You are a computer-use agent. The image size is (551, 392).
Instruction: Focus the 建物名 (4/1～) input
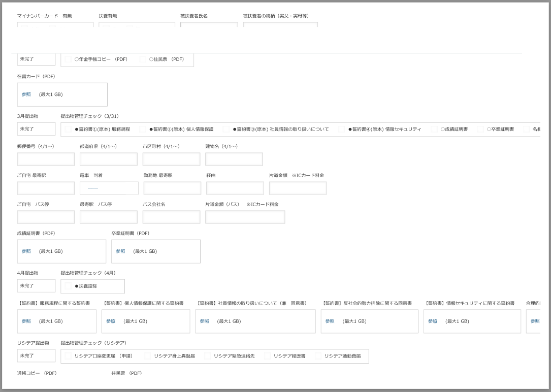tap(234, 159)
